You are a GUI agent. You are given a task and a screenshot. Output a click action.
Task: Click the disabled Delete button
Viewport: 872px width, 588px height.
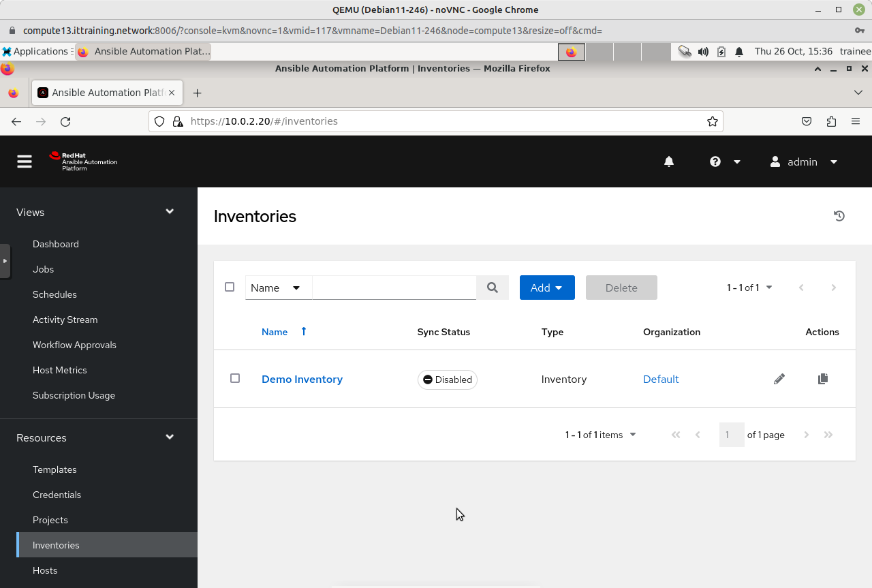(x=621, y=288)
